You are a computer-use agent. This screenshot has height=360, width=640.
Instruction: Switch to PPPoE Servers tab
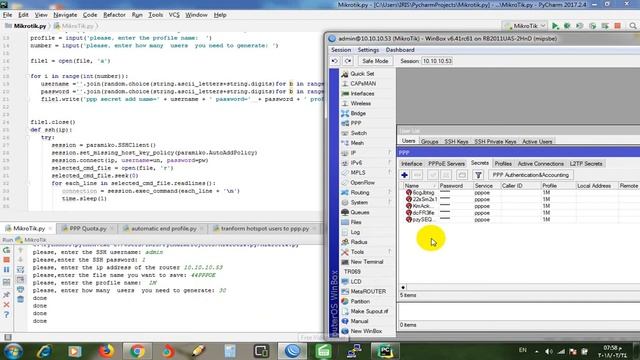pyautogui.click(x=447, y=164)
